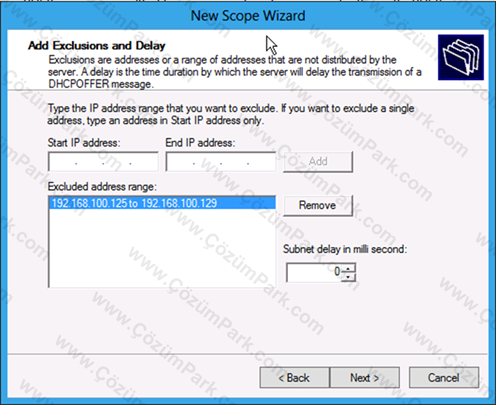The width and height of the screenshot is (496, 405).
Task: Click the End IP address field
Action: pos(221,162)
